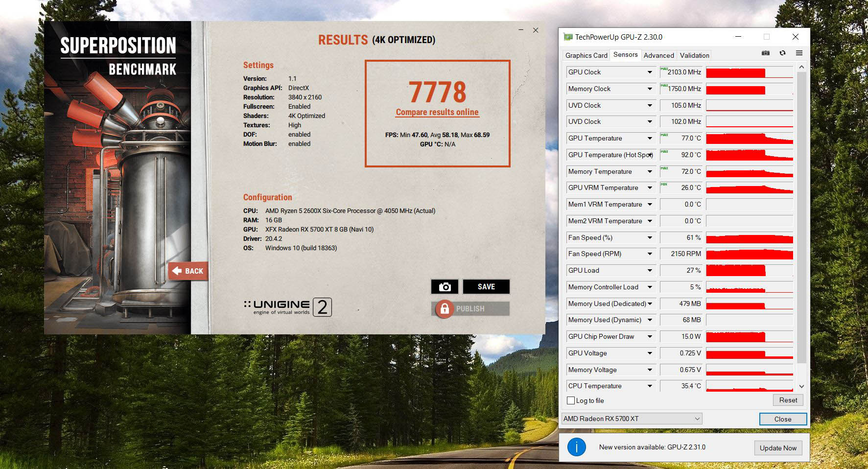
Task: Open the Memory Voltage sensor dropdown
Action: 650,370
